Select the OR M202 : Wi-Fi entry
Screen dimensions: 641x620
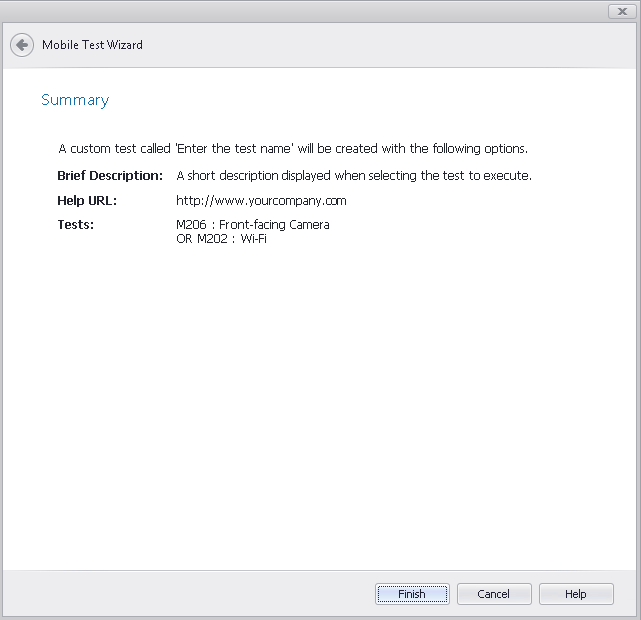tap(221, 239)
